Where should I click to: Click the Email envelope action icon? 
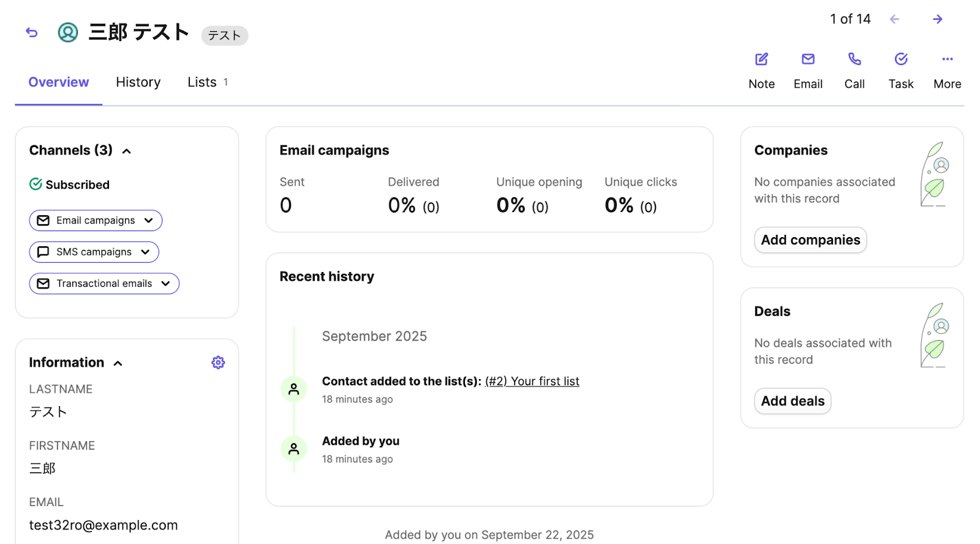click(x=808, y=59)
